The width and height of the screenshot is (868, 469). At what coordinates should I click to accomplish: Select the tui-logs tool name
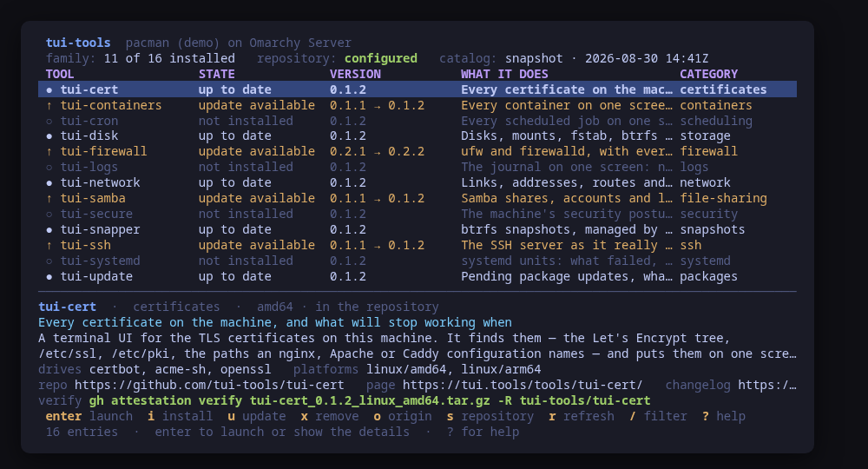coord(89,168)
